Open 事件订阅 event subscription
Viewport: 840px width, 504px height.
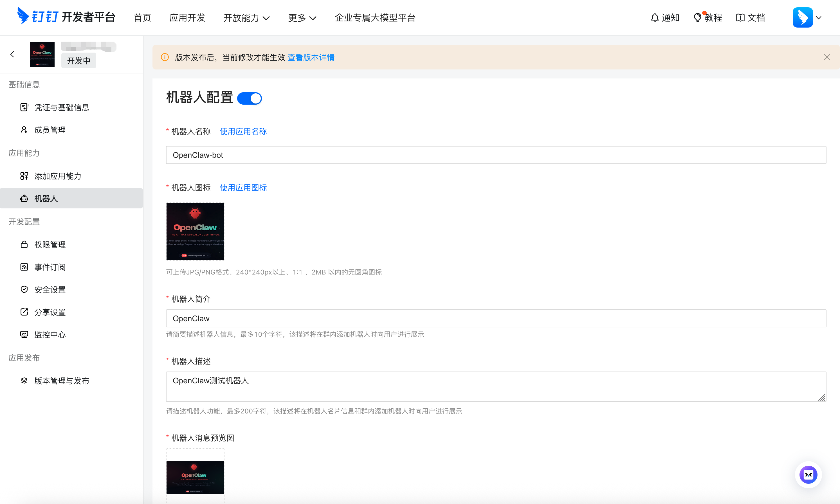click(x=50, y=267)
